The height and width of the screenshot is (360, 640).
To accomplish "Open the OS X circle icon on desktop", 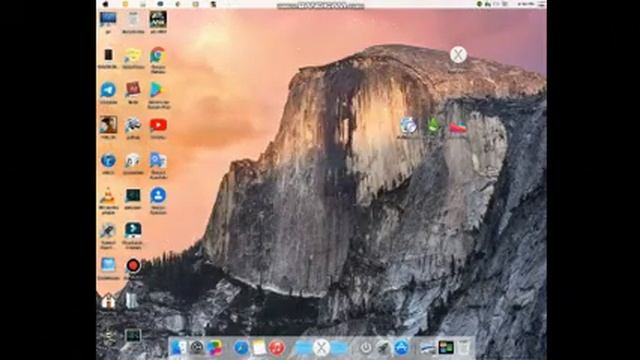I will click(x=458, y=54).
